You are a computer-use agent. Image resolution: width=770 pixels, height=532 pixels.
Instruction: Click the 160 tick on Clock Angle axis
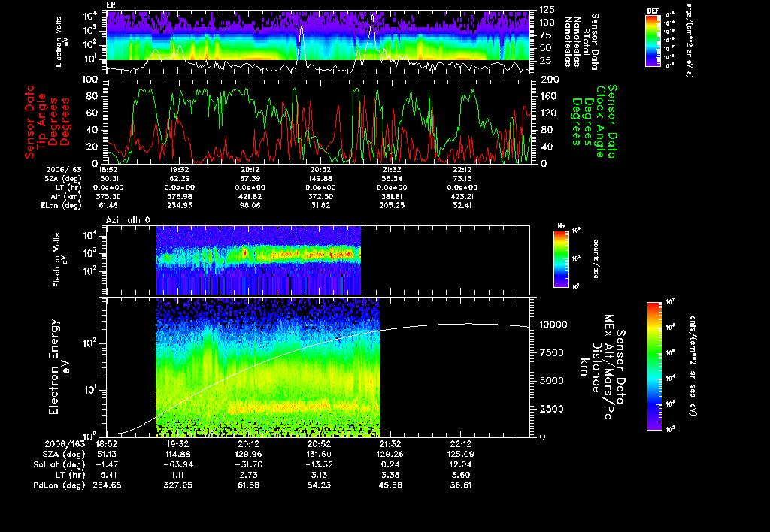pyautogui.click(x=548, y=96)
